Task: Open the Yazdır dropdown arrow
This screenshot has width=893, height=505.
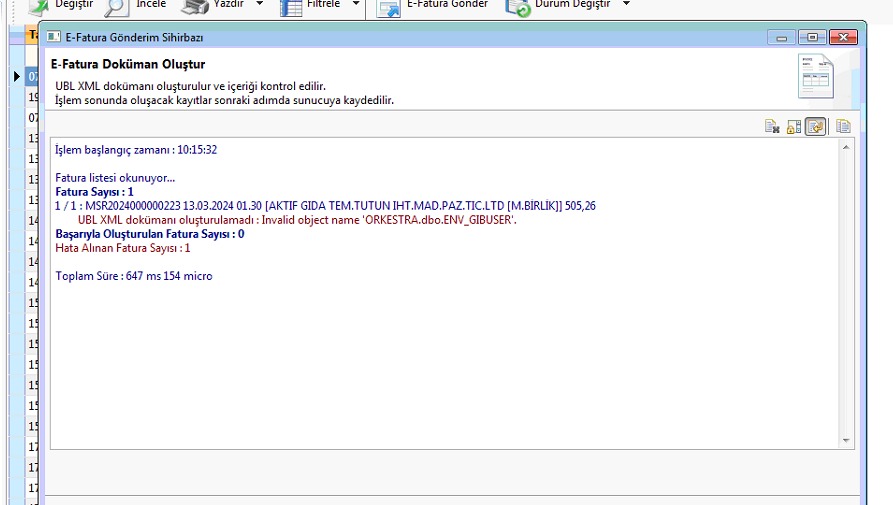Action: point(259,4)
